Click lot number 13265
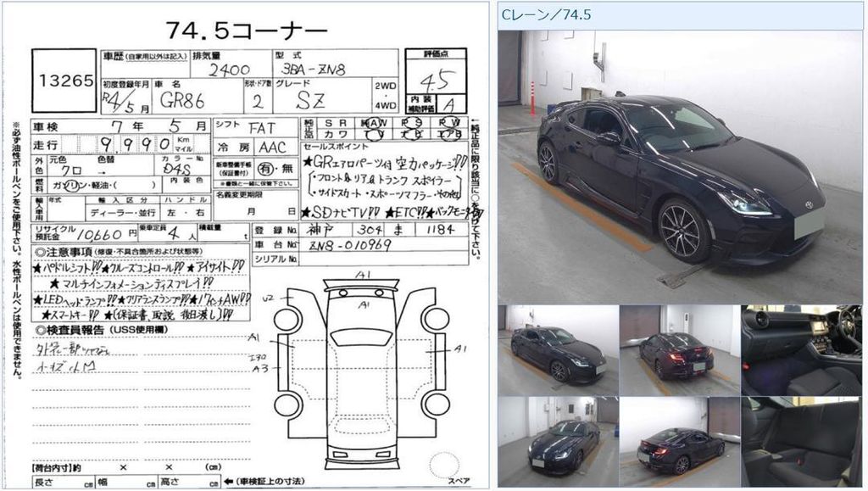 click(x=64, y=81)
